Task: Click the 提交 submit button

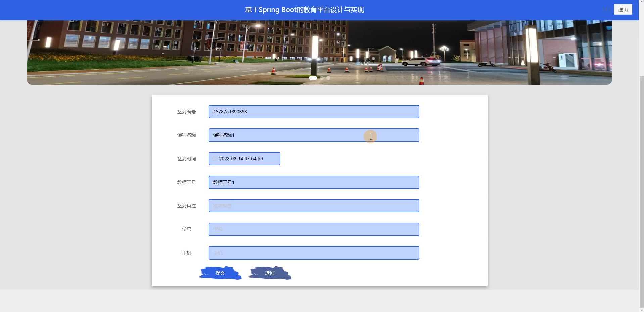Action: (220, 273)
